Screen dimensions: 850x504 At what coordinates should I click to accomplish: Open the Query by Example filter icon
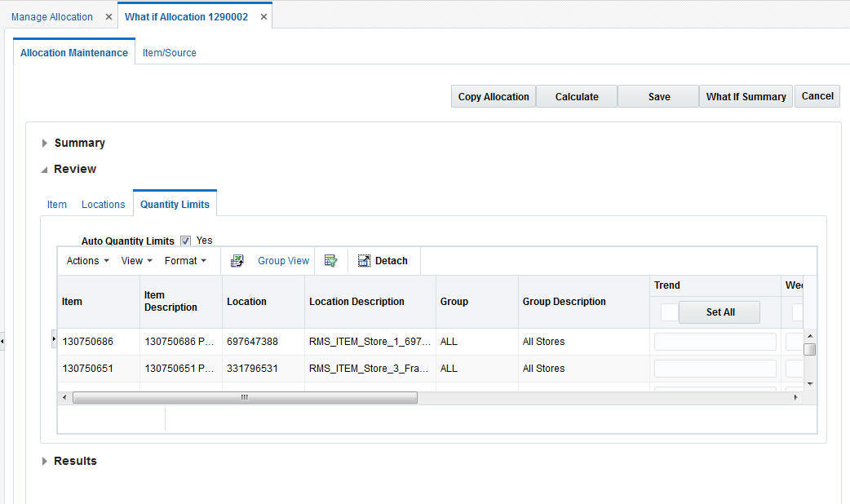pos(331,260)
